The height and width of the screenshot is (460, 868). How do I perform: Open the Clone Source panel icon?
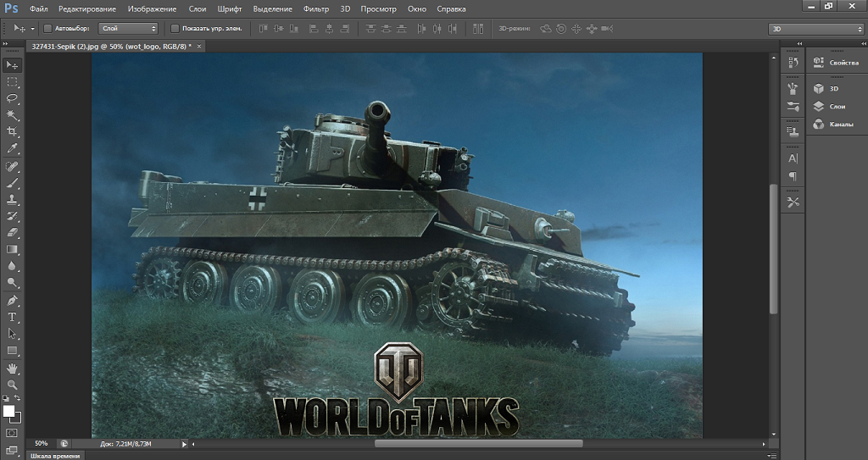793,132
